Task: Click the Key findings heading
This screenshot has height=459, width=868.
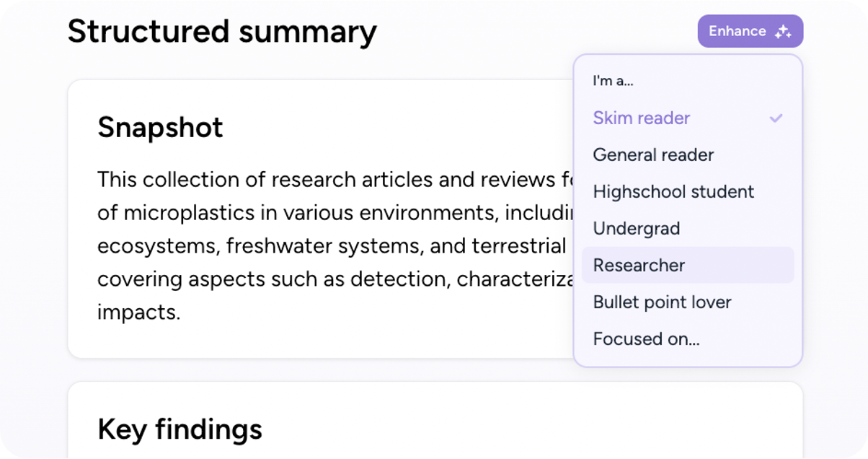Action: (x=180, y=429)
